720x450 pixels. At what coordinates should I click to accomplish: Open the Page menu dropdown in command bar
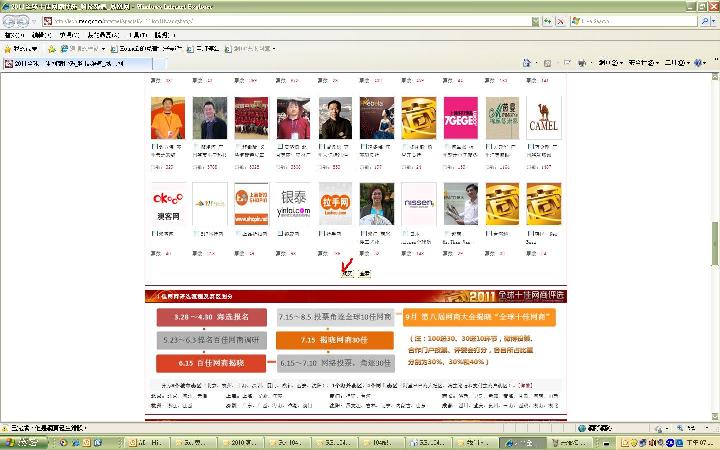coord(610,63)
